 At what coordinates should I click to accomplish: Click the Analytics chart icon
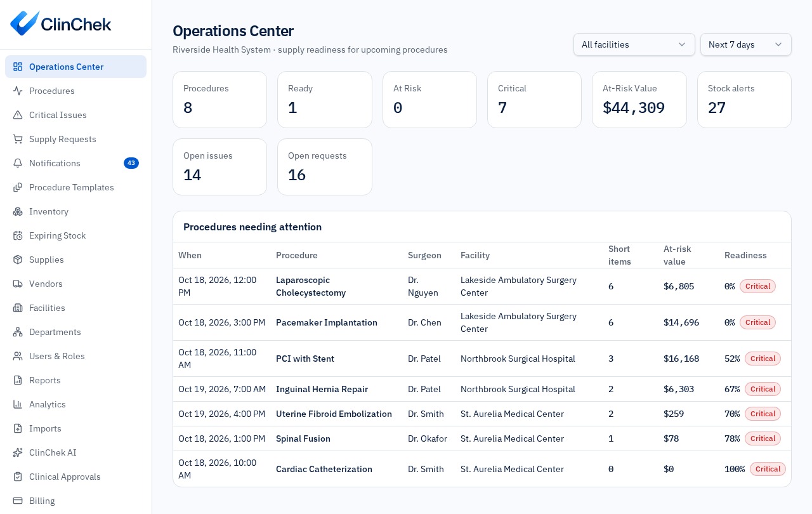pyautogui.click(x=18, y=404)
